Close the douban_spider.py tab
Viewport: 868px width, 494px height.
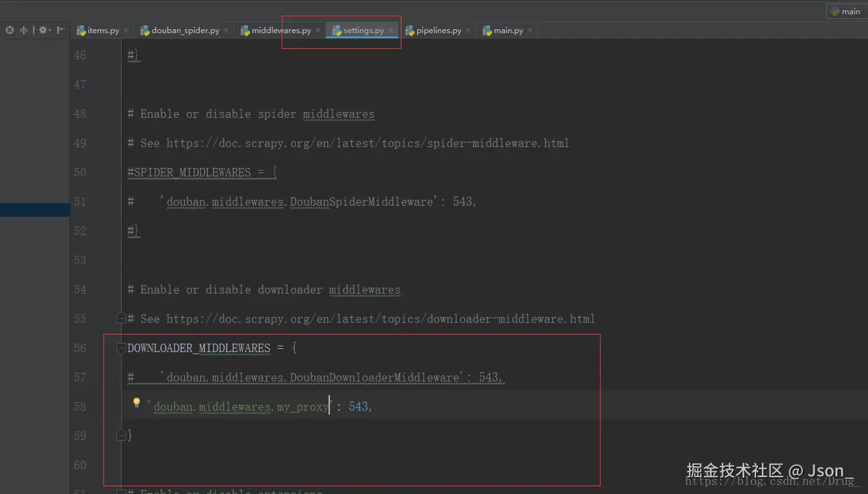226,31
